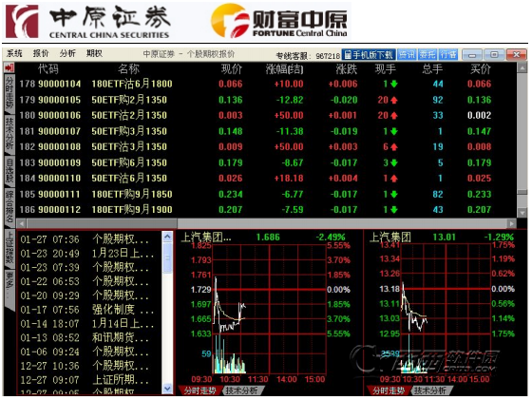This screenshot has width=532, height=400.
Task: Select the 自选股 vertical sidebar tab
Action: pyautogui.click(x=9, y=170)
